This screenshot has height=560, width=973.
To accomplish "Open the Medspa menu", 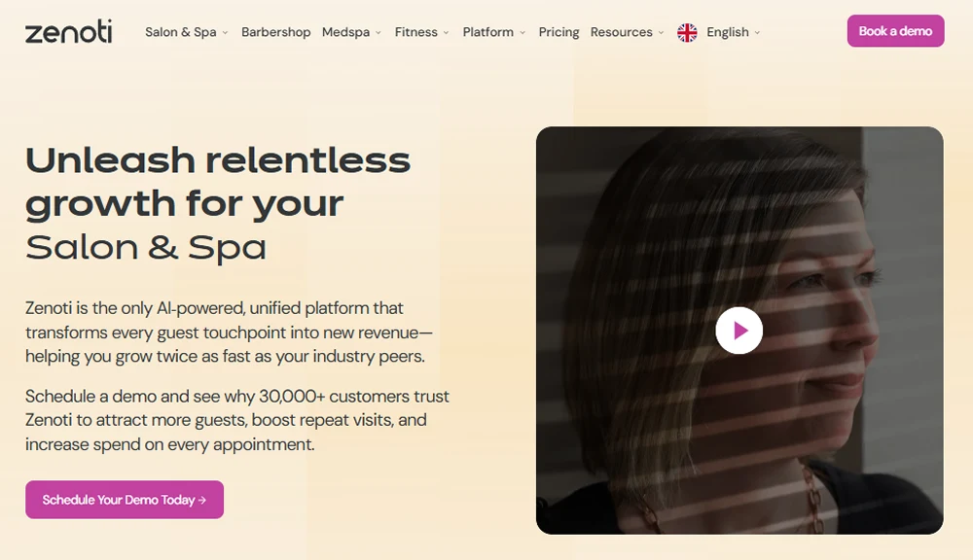I will pos(345,32).
